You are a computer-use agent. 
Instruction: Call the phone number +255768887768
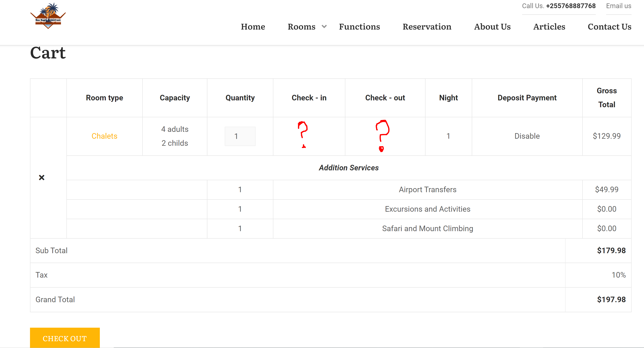pyautogui.click(x=571, y=6)
